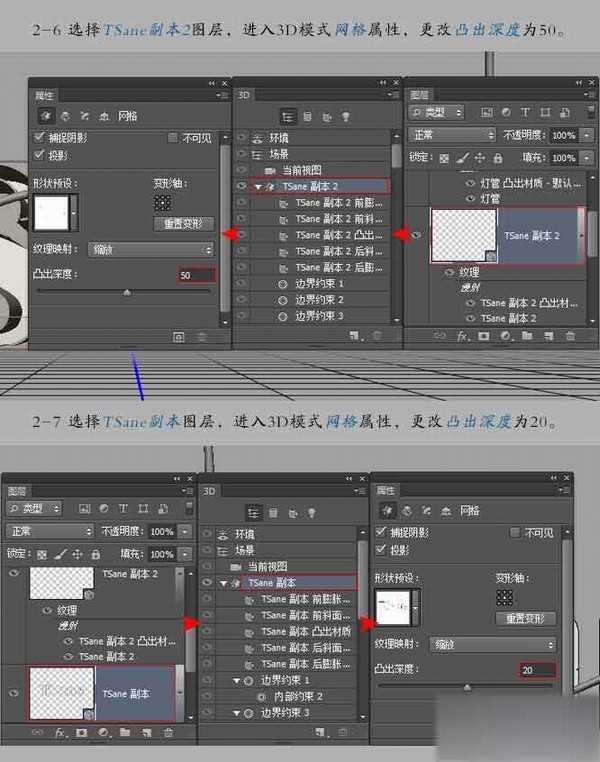Click extrusion depth slider below value 20
600x762 pixels.
coord(466,687)
